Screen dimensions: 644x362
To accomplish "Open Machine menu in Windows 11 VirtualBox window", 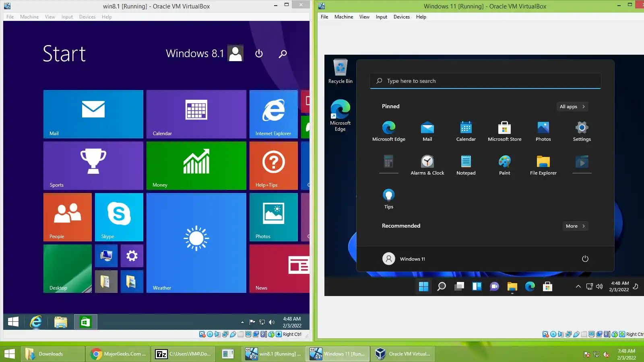I will [344, 17].
